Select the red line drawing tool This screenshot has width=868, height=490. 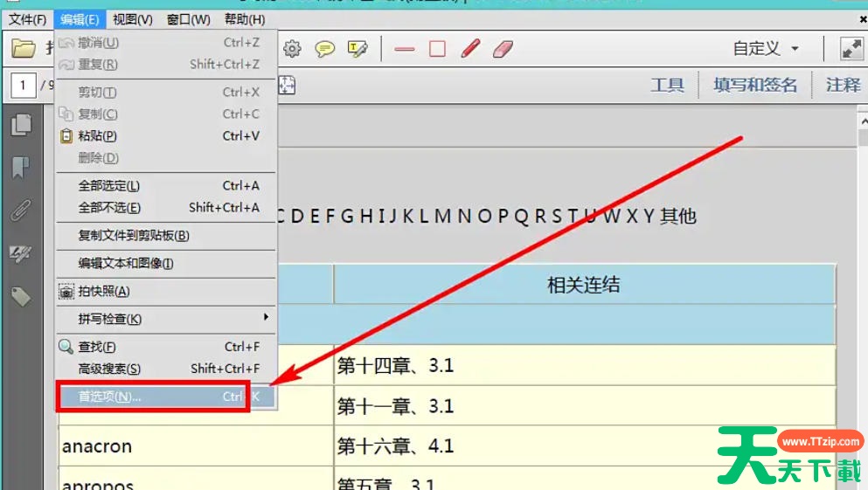point(404,49)
